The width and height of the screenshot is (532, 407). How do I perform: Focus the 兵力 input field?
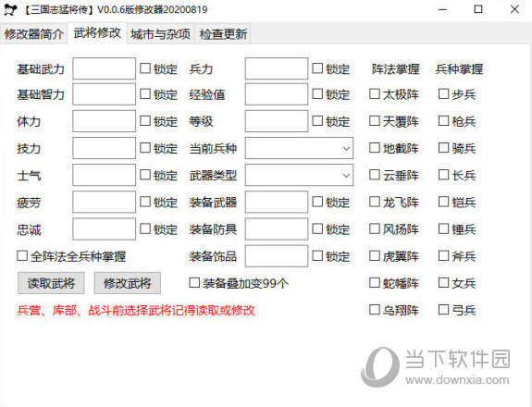(x=277, y=68)
